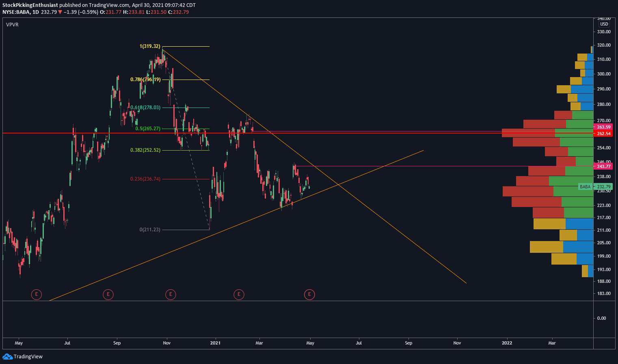Viewport: 618px width, 364px height.
Task: Click the red 262.54 price tag
Action: [x=603, y=134]
